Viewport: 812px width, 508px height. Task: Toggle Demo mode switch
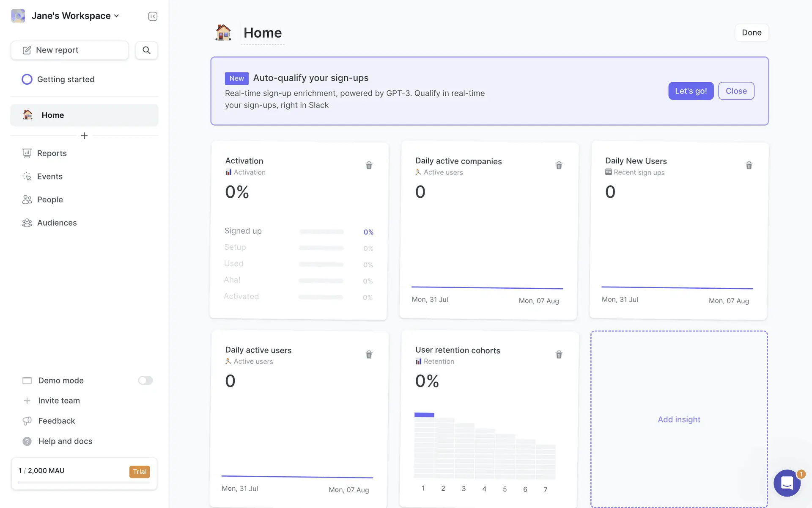(x=145, y=381)
